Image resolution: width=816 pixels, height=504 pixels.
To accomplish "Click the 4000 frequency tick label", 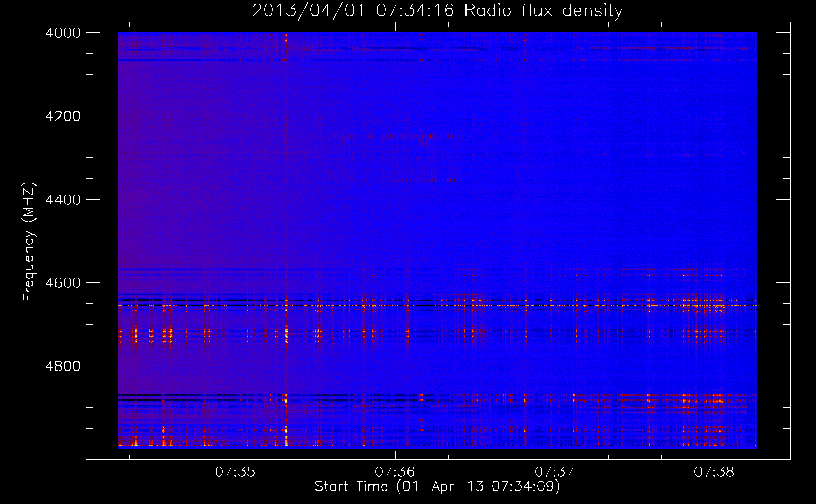I will tap(63, 33).
